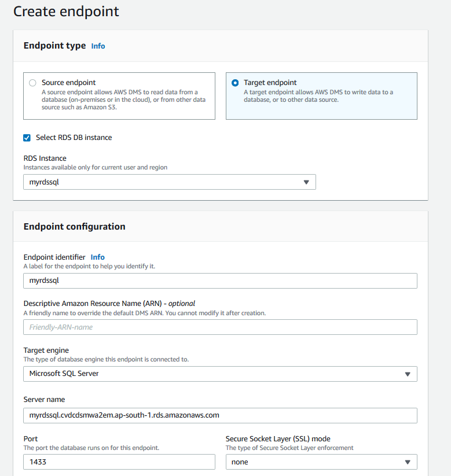Click the Target engine field label
Viewport: 451px width, 476px height.
pos(46,350)
